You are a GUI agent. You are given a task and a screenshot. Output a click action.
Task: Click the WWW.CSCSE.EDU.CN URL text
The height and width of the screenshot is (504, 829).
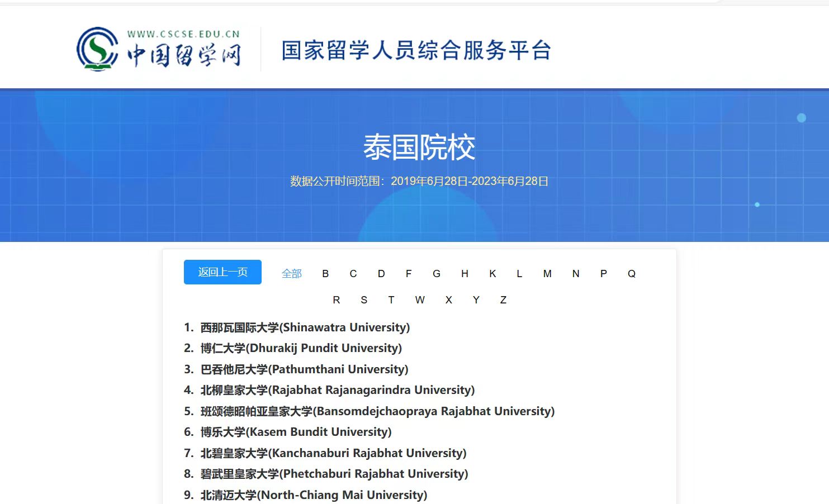[x=183, y=34]
